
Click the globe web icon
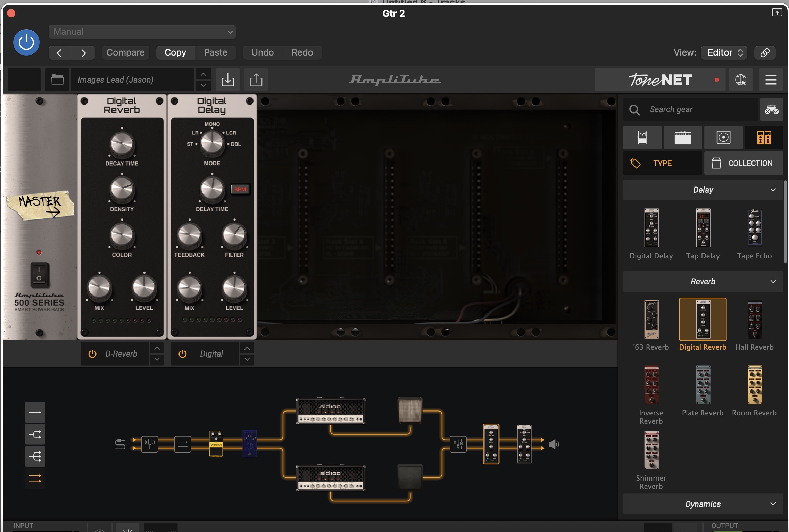tap(740, 80)
